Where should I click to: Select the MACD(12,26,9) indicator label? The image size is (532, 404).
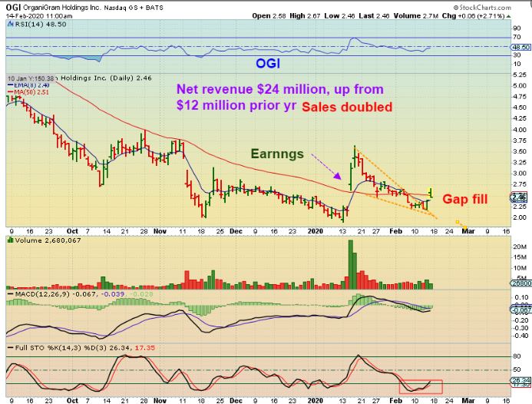click(x=31, y=296)
